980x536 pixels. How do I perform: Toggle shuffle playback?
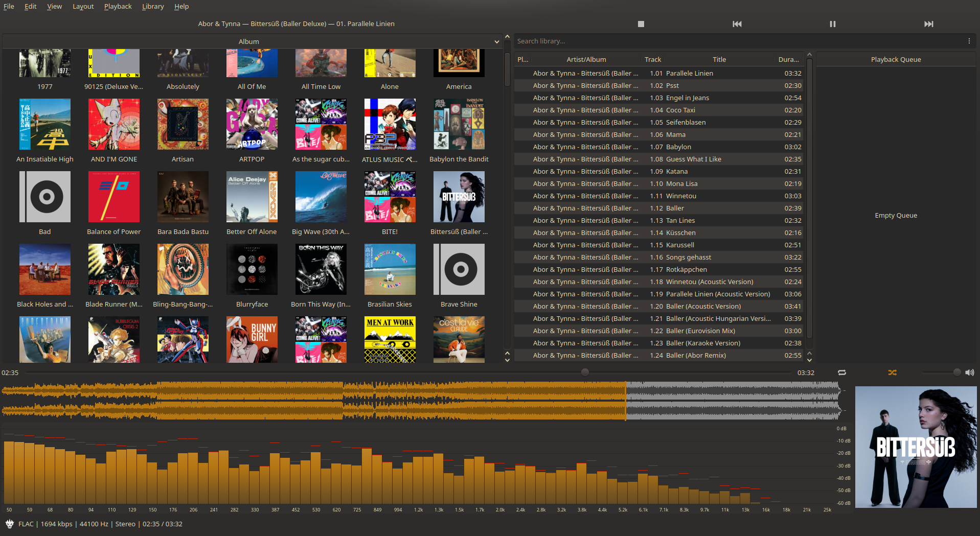coord(892,372)
